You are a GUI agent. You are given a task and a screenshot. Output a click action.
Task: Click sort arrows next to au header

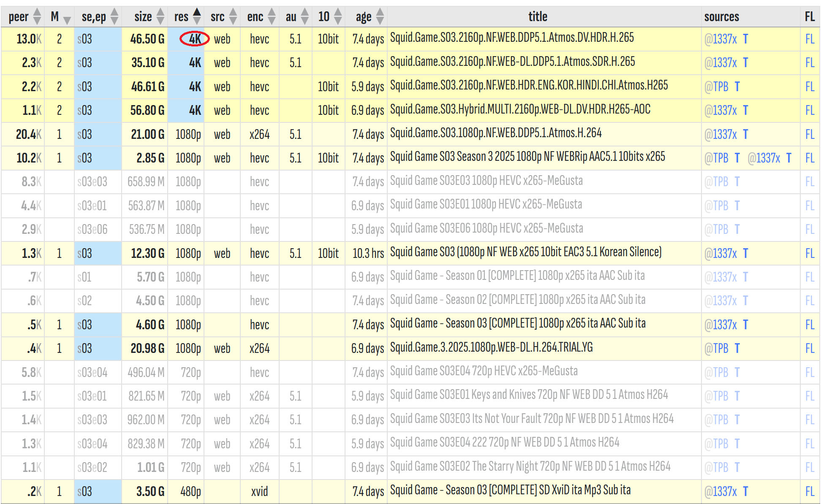click(304, 16)
